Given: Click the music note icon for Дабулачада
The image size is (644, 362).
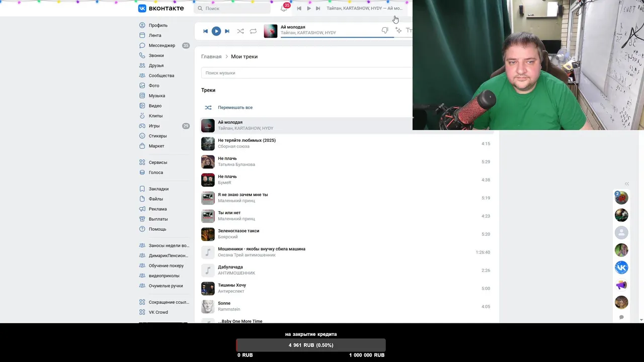Looking at the screenshot, I should (208, 270).
